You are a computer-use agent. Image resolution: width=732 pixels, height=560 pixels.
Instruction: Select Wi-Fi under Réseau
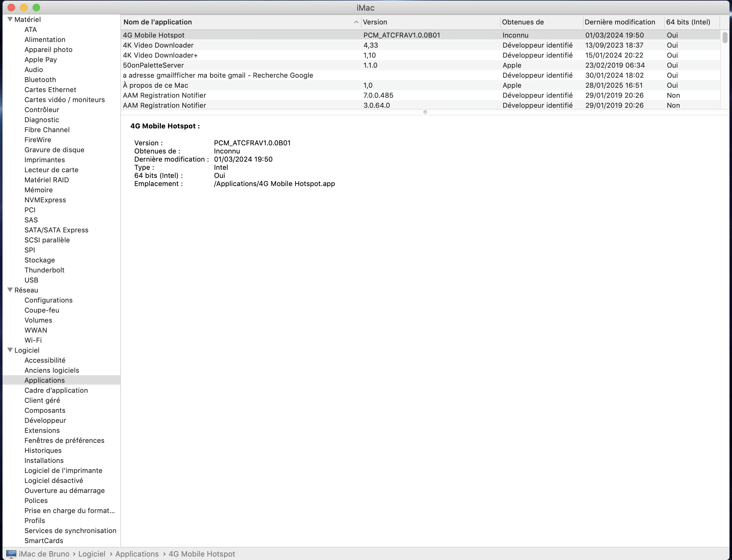[33, 340]
